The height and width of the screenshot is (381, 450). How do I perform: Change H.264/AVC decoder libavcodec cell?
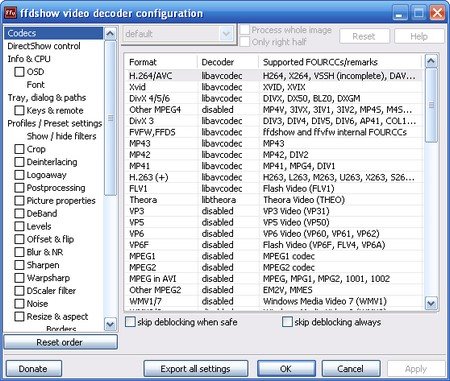pos(228,76)
